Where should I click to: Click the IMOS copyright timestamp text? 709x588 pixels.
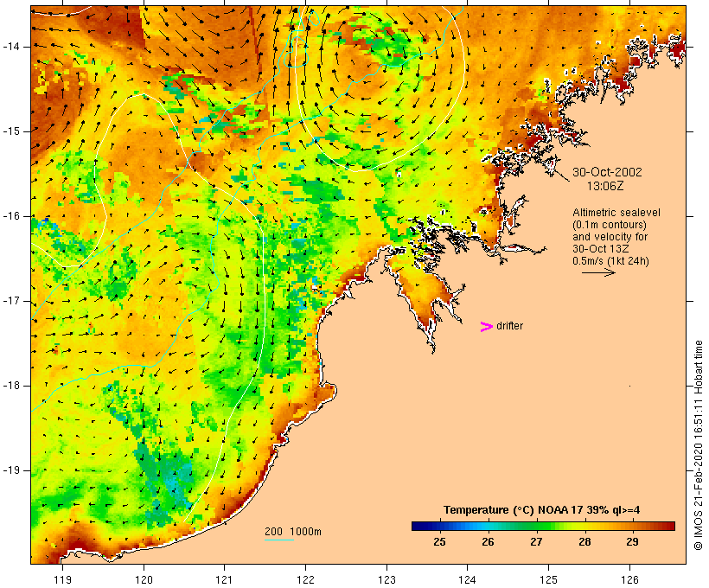tap(698, 445)
